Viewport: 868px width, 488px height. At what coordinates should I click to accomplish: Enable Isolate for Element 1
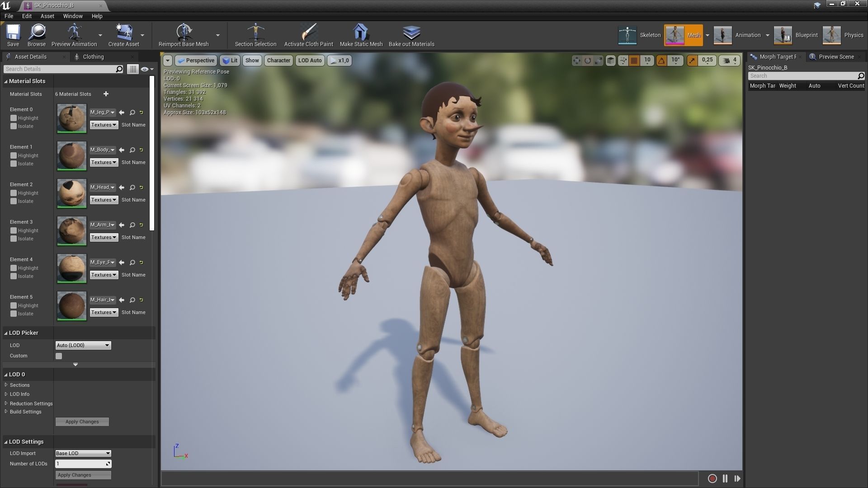click(14, 164)
